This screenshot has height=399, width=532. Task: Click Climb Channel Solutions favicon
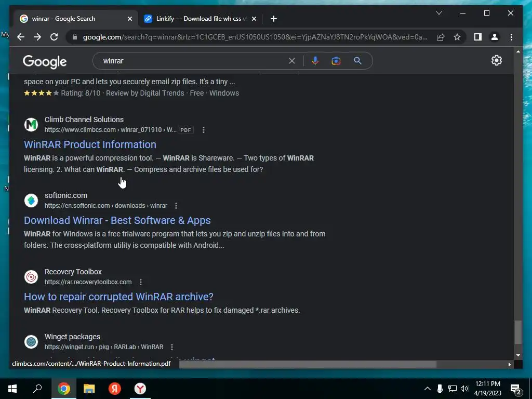[31, 125]
